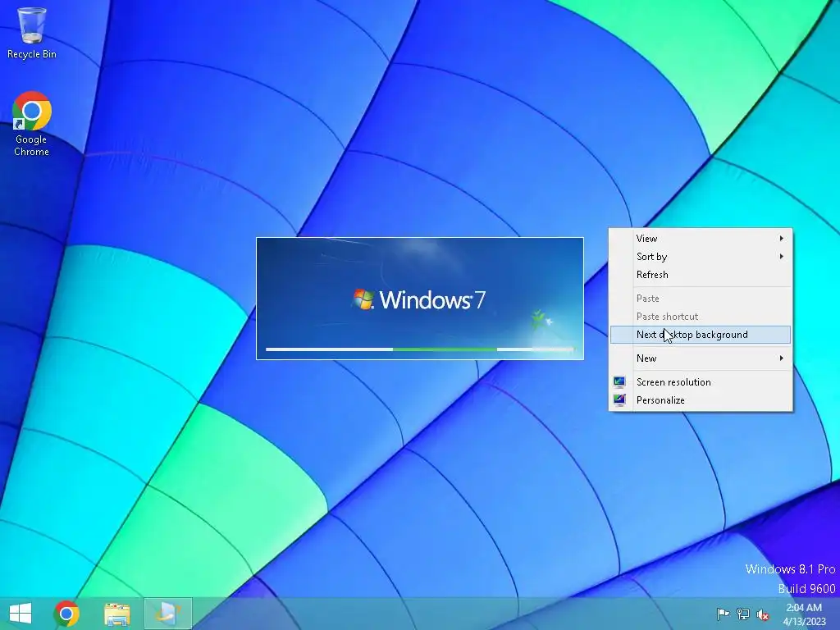Expand the Sort by submenu
The height and width of the screenshot is (630, 840).
(x=701, y=257)
